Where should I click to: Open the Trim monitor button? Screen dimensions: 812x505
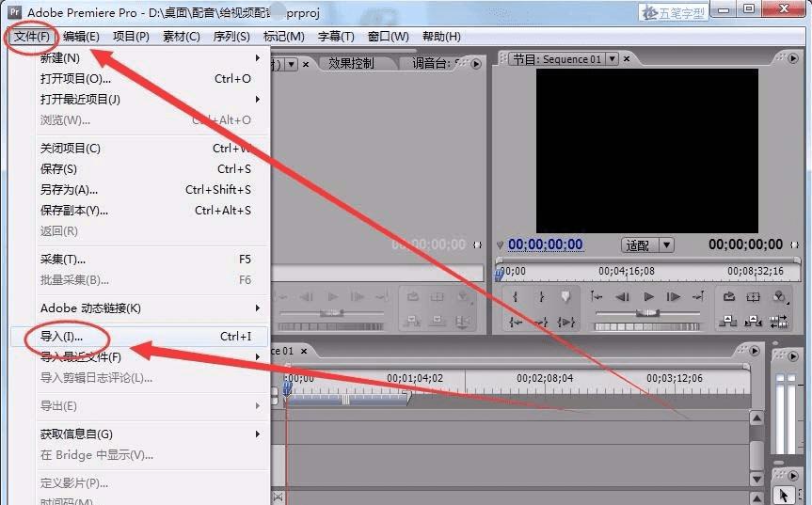click(x=778, y=322)
